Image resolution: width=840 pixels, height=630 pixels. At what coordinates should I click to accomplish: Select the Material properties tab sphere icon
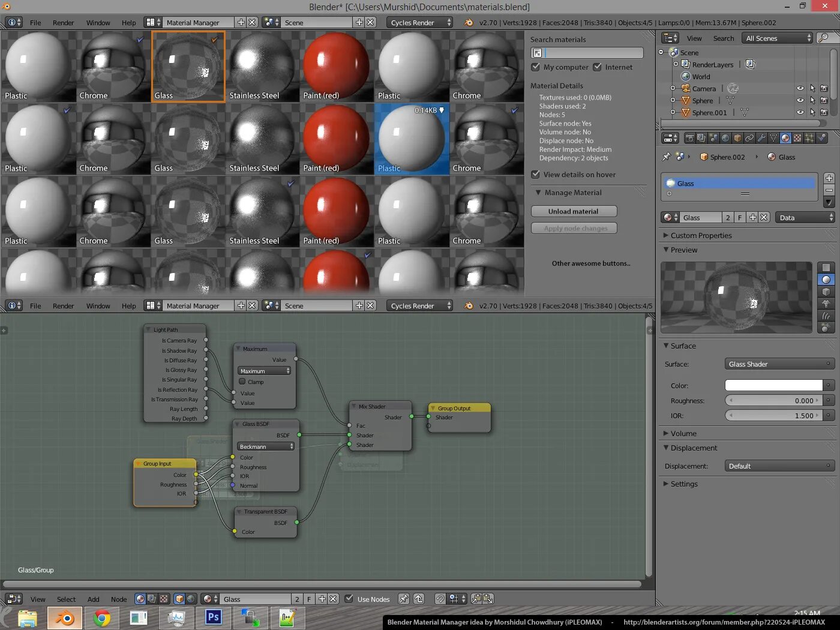tap(785, 138)
